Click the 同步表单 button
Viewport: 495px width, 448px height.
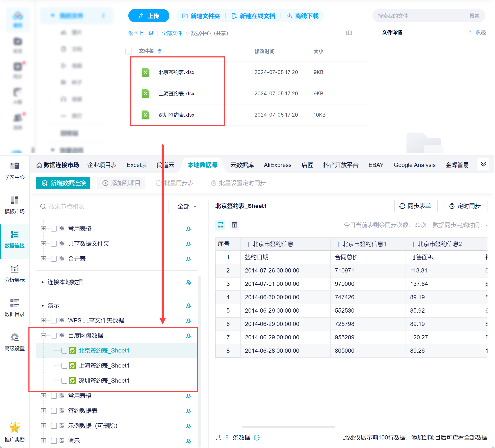coord(416,206)
